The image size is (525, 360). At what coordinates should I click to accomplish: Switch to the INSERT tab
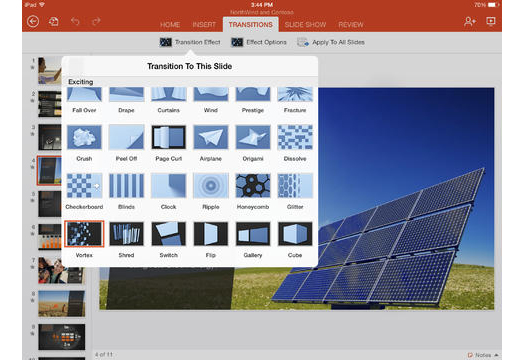coord(204,25)
